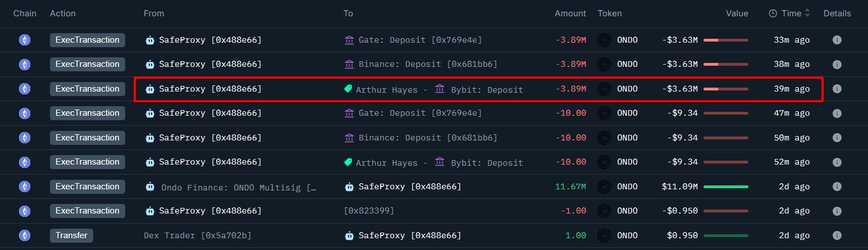Screen dimensions: 868x250
Task: Click the bank icon beside Gate: Deposit in the top row
Action: [349, 40]
